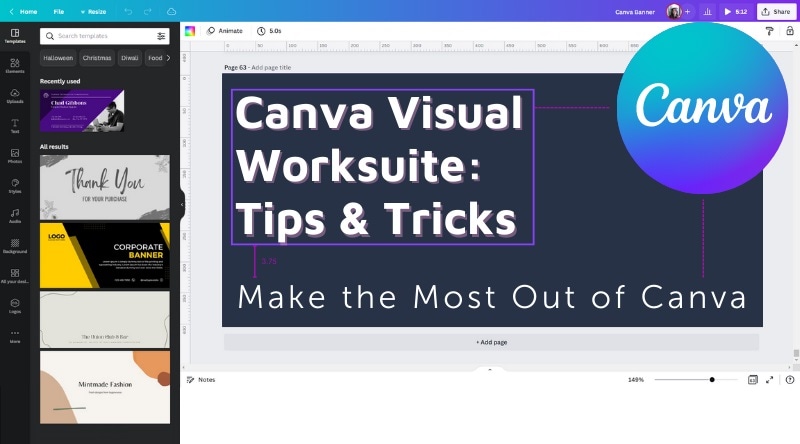The image size is (800, 444).
Task: Click the Canva Banner design title
Action: coord(635,12)
